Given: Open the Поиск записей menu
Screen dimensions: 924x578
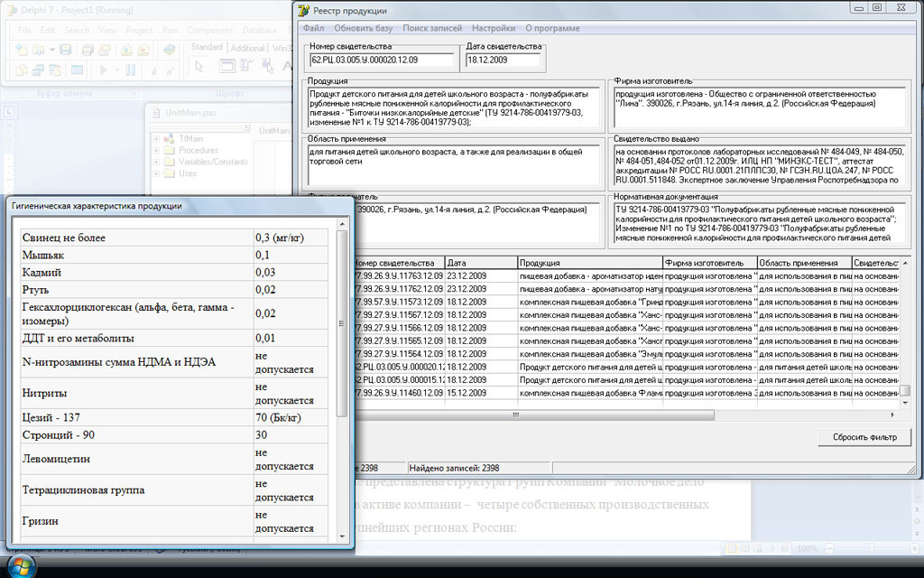Looking at the screenshot, I should tap(432, 28).
